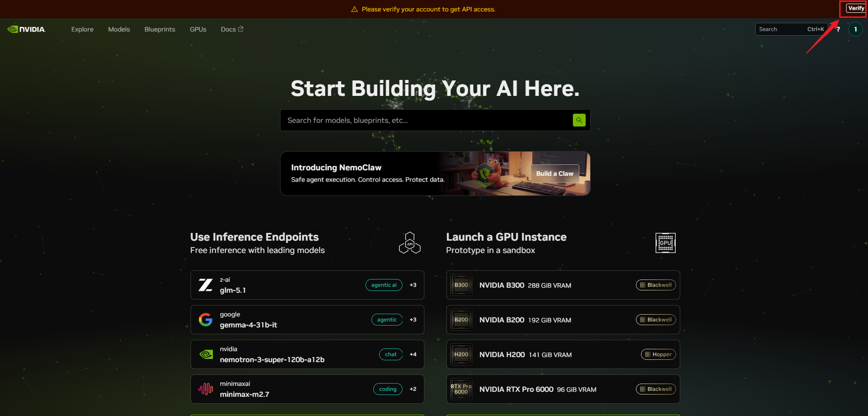
Task: Go to the Blueprints navigation item
Action: pos(159,29)
